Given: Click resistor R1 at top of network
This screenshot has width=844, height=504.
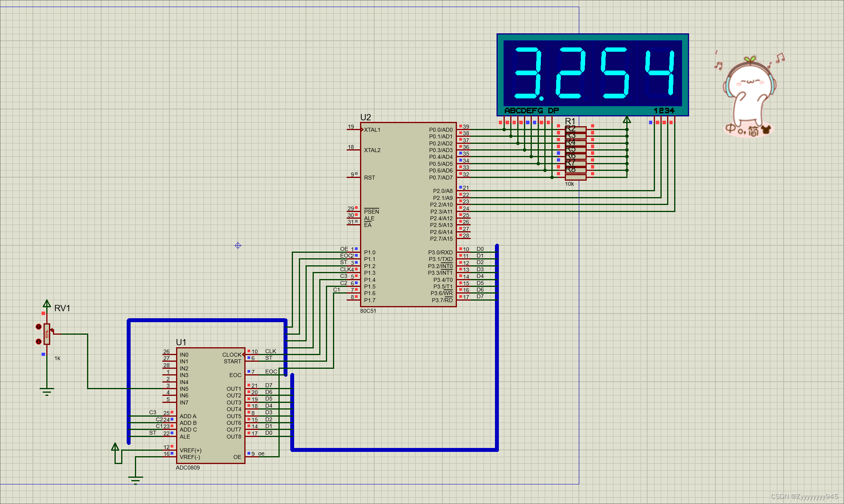Looking at the screenshot, I should pos(575,129).
